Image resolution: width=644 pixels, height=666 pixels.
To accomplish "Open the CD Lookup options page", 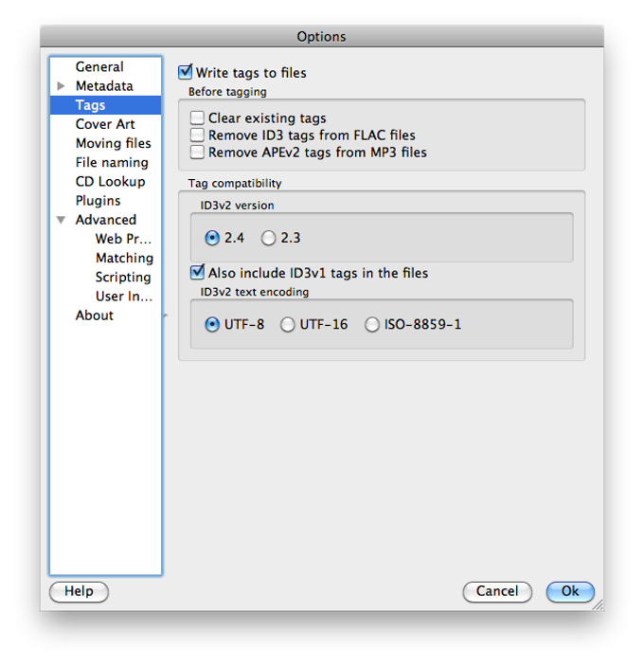I will click(111, 181).
